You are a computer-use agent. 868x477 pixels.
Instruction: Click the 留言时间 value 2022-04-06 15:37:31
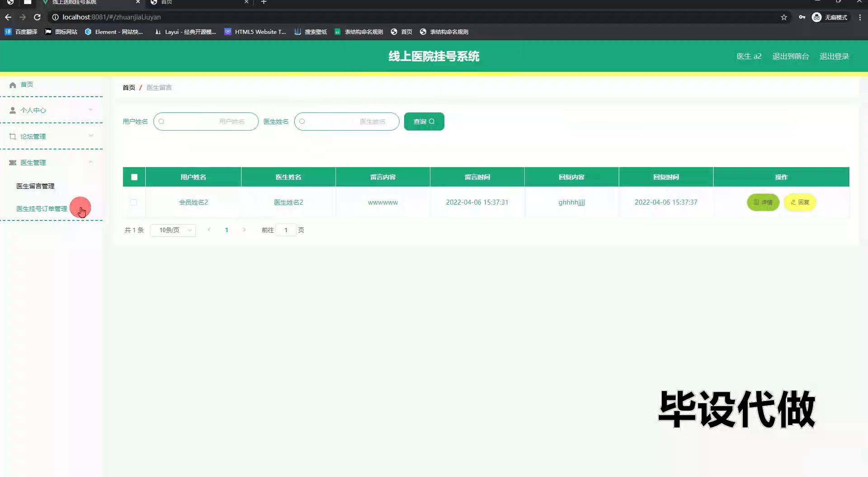[x=477, y=202]
